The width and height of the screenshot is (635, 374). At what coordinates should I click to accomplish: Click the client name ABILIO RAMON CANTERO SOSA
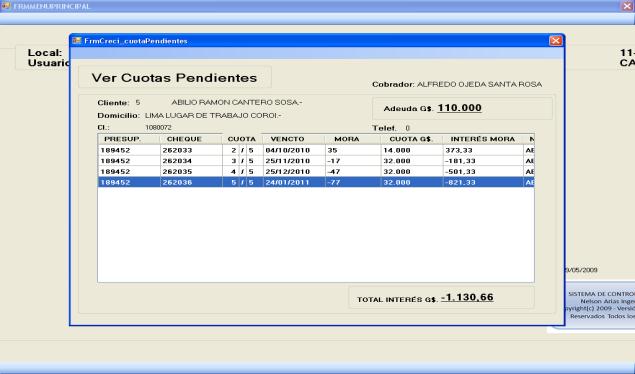[237, 102]
